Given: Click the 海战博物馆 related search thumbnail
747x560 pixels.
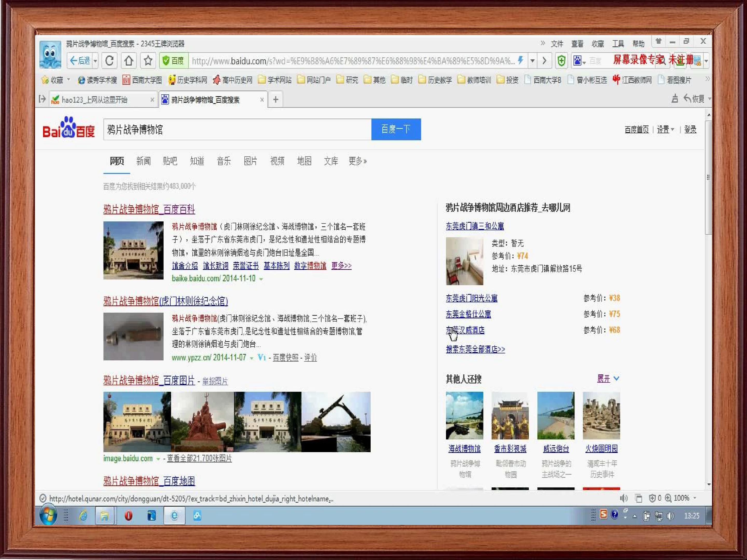Looking at the screenshot, I should (464, 416).
